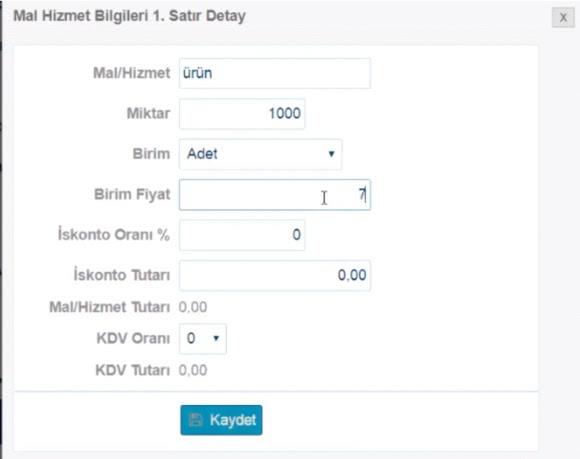Click the Miktar field showing 1000
Viewport: 580px width, 459px height.
pos(242,114)
